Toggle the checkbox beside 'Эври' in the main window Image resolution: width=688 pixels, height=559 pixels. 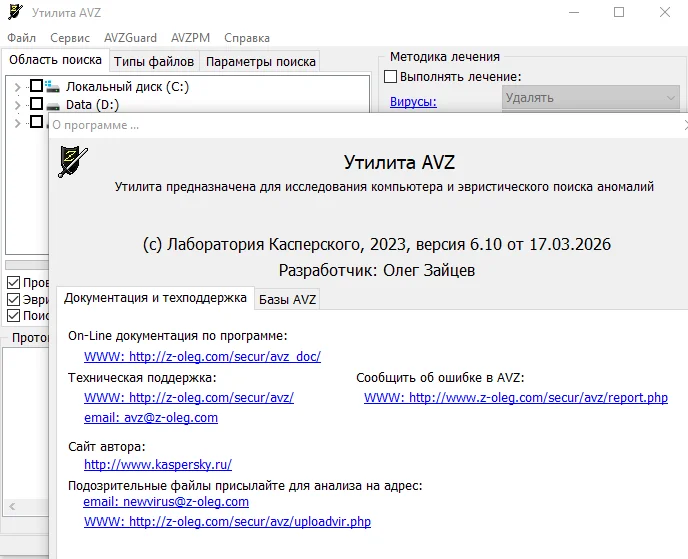tap(14, 299)
